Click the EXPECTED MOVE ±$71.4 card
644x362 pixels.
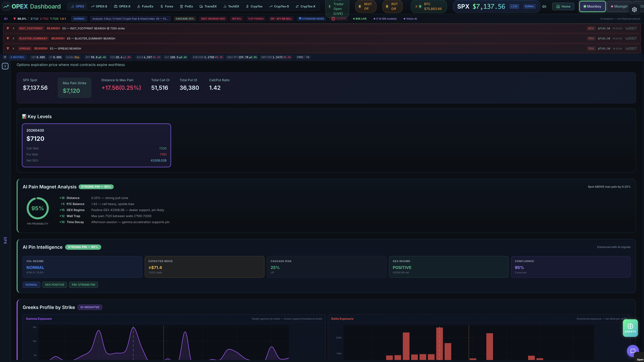[x=205, y=267]
